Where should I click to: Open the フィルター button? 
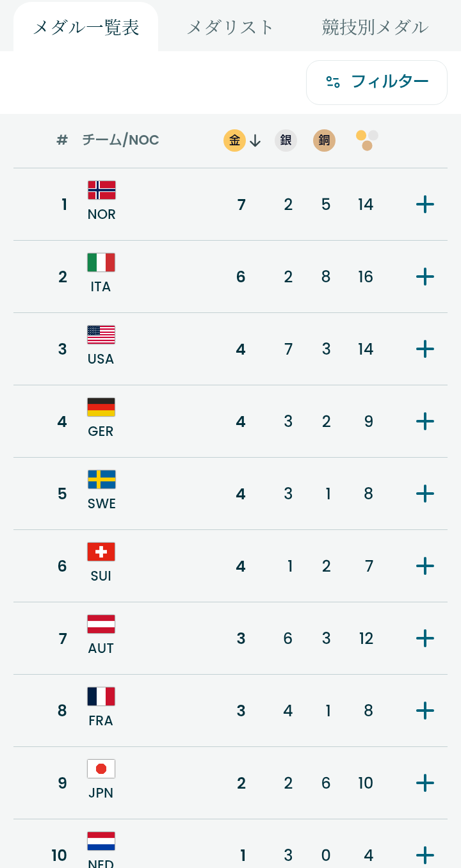click(376, 82)
